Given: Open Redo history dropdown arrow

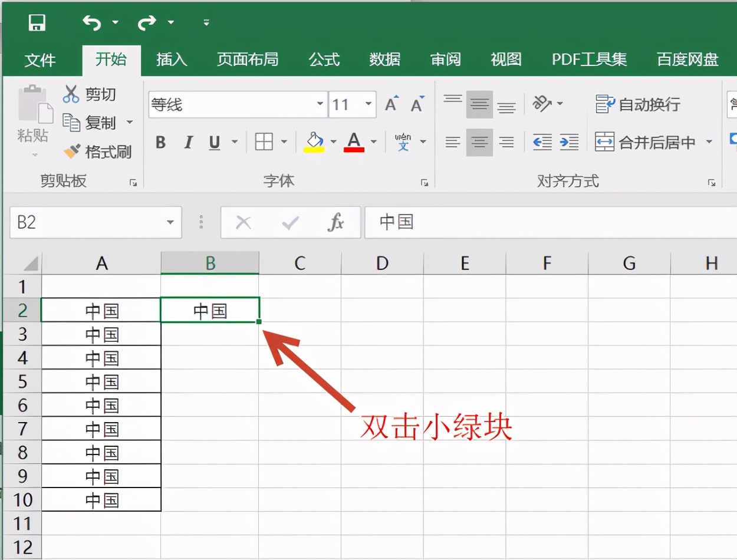Looking at the screenshot, I should 170,22.
